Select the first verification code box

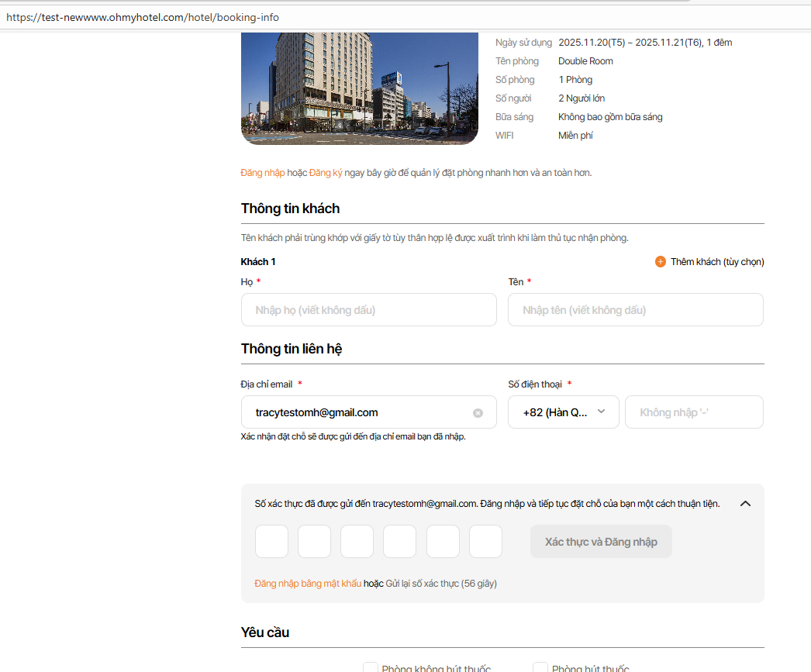[x=271, y=542]
